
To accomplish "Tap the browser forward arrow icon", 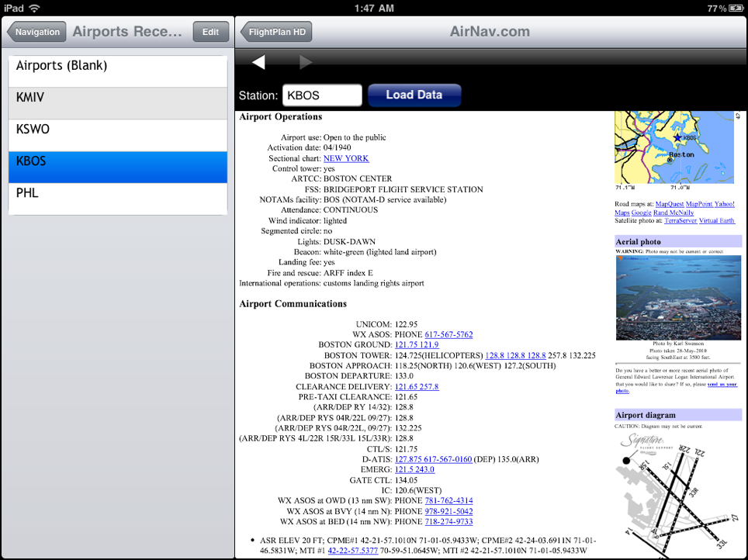I will pos(306,62).
